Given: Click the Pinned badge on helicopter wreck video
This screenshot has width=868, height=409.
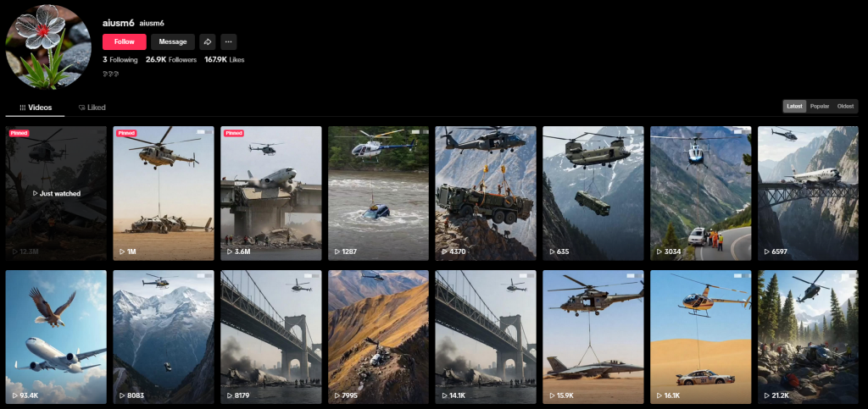Looking at the screenshot, I should tap(126, 133).
